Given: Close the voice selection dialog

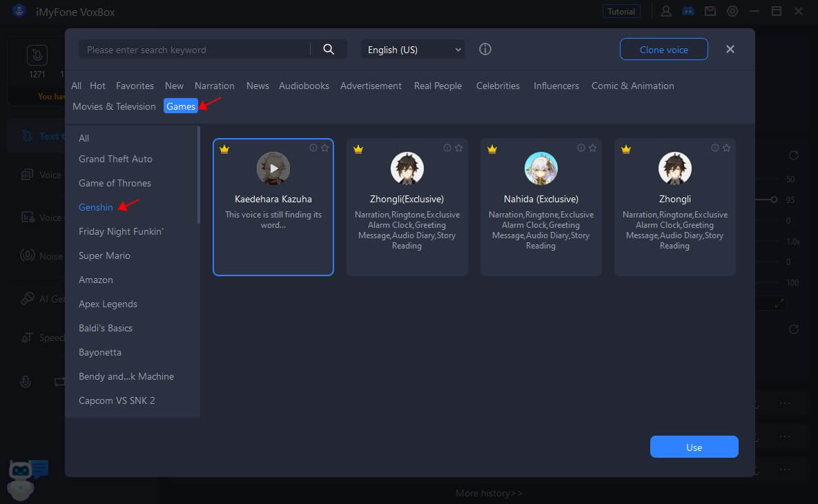Looking at the screenshot, I should [730, 49].
